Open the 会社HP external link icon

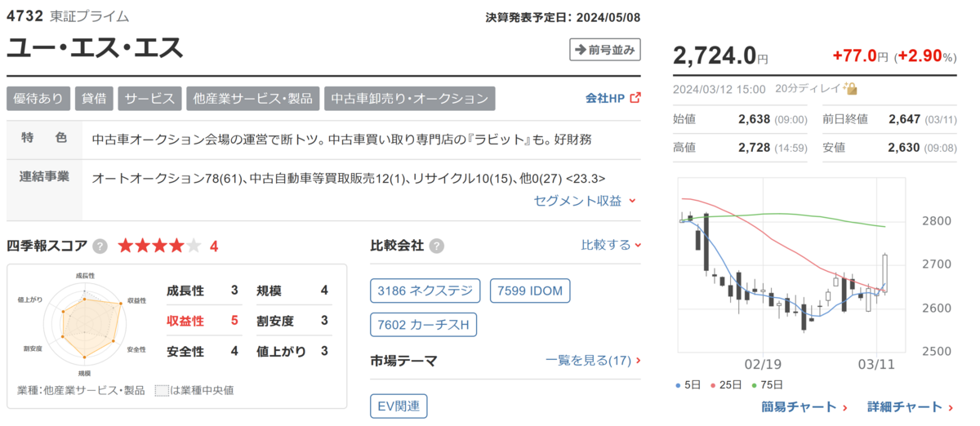(x=635, y=98)
